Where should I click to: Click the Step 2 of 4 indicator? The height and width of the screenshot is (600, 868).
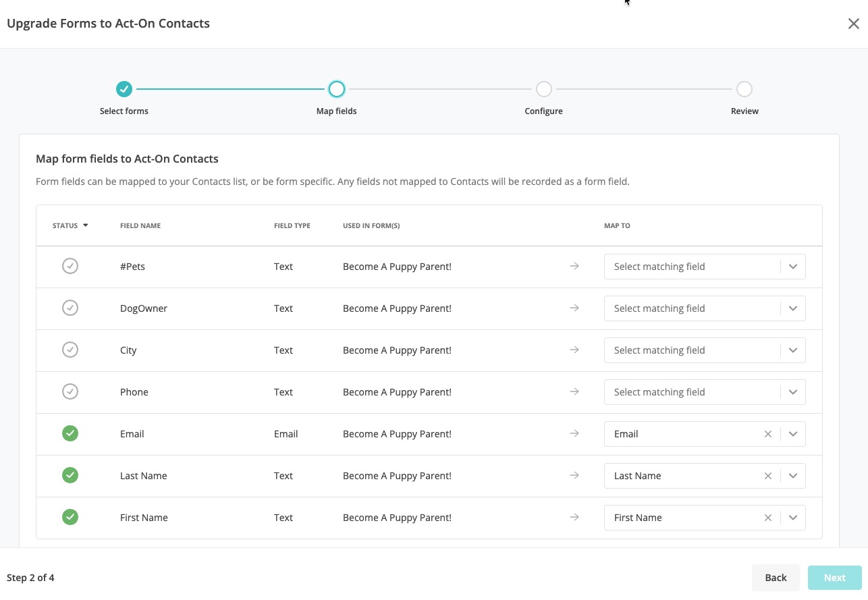(30, 578)
